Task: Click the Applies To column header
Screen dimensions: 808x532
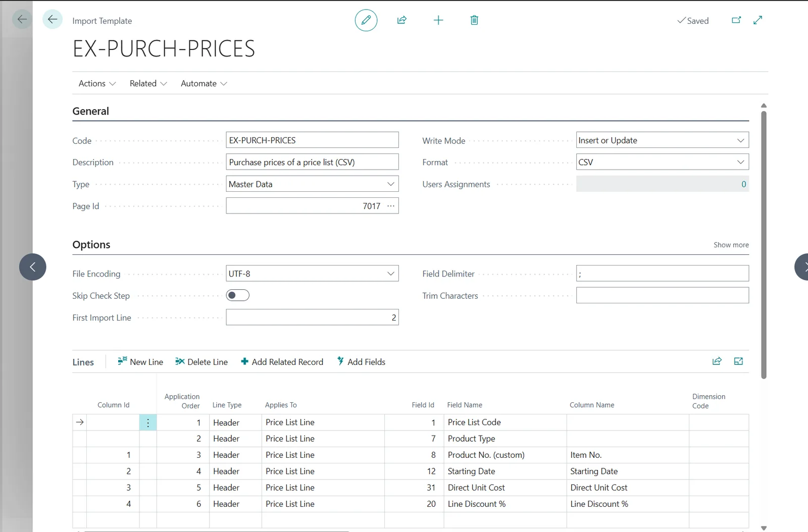Action: pos(281,405)
